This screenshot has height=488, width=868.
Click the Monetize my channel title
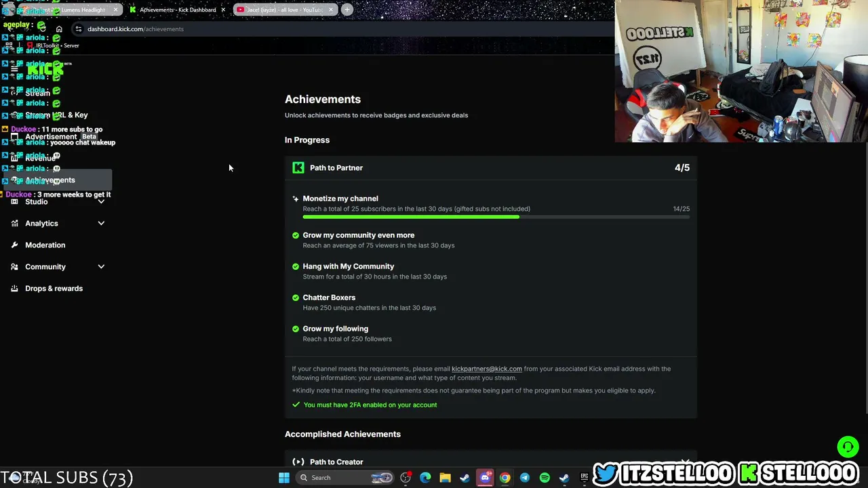[x=340, y=199]
